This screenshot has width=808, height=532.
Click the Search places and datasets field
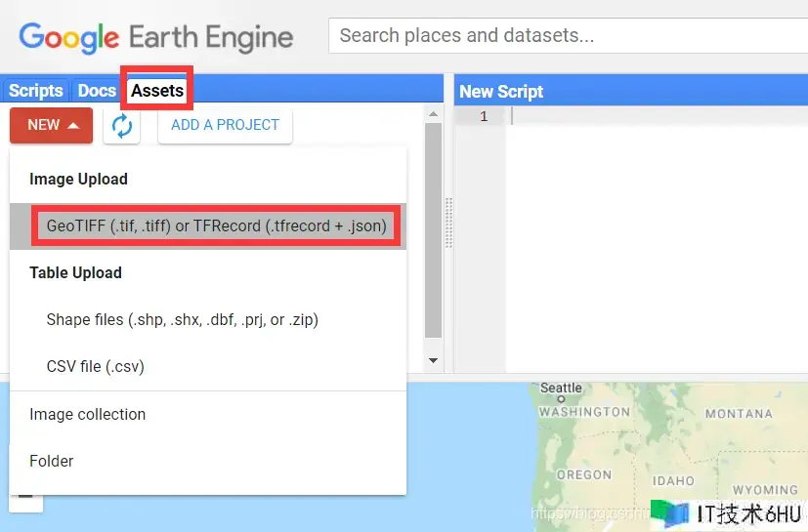568,35
